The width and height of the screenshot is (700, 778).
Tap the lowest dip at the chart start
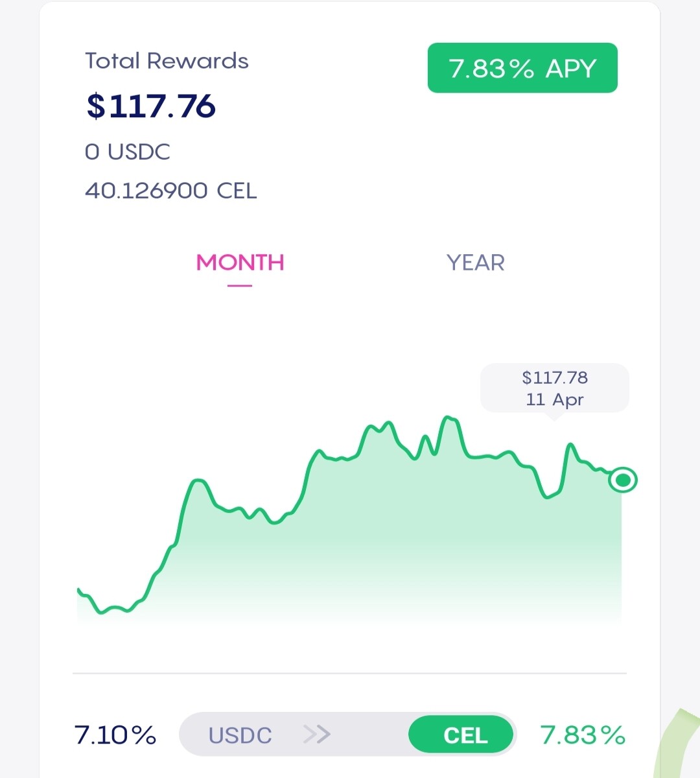pos(102,611)
